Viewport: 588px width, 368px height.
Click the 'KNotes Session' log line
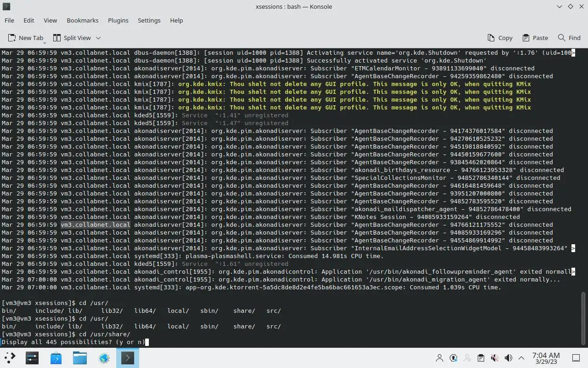pyautogui.click(x=260, y=217)
